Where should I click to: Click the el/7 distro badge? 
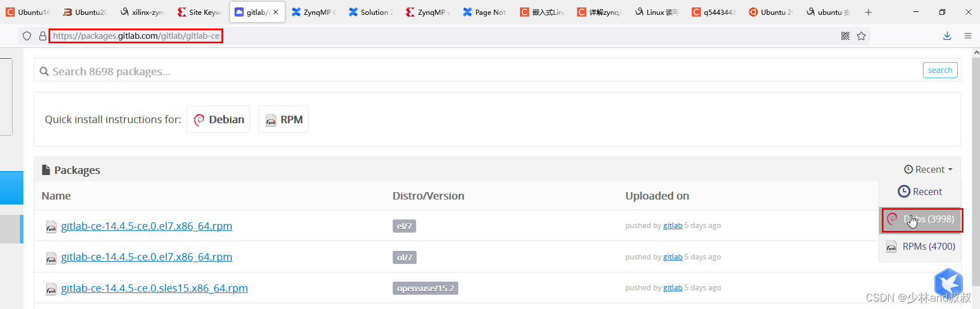[404, 226]
